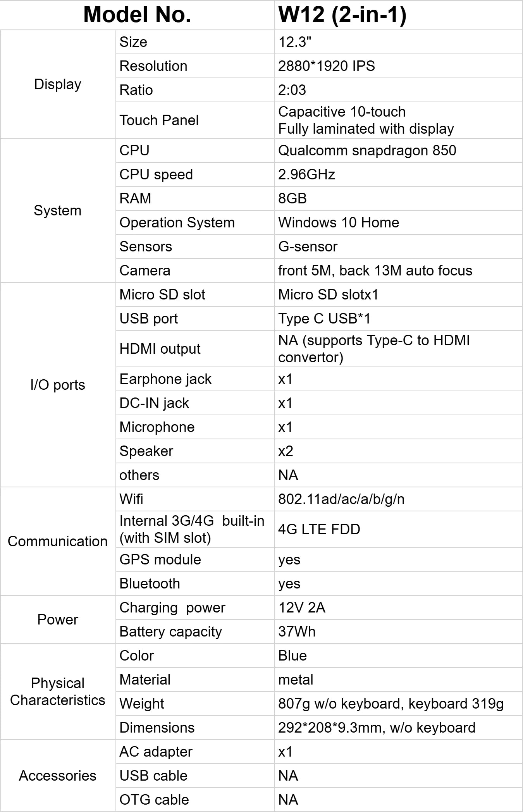Viewport: 523px width, 812px height.
Task: Select the G-sensor value cell
Action: click(x=308, y=246)
